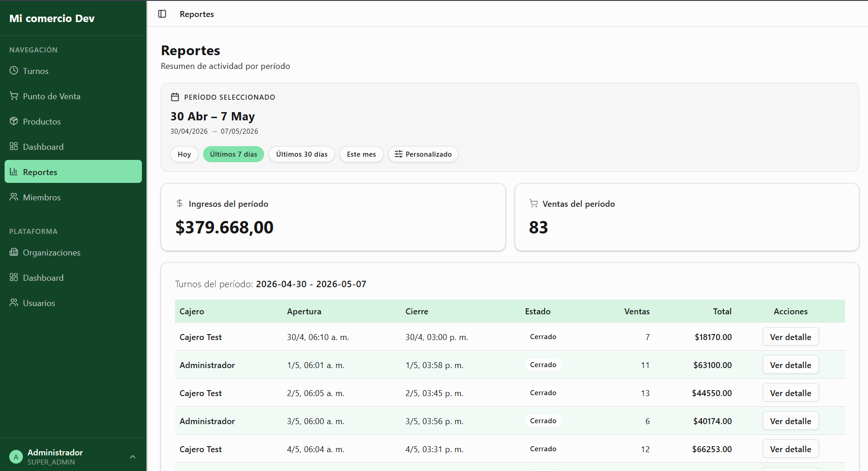
Task: Click the Cajero column header
Action: click(x=192, y=312)
